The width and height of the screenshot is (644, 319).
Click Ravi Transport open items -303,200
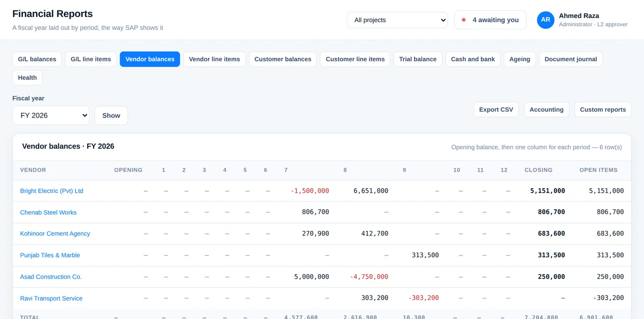pyautogui.click(x=608, y=298)
